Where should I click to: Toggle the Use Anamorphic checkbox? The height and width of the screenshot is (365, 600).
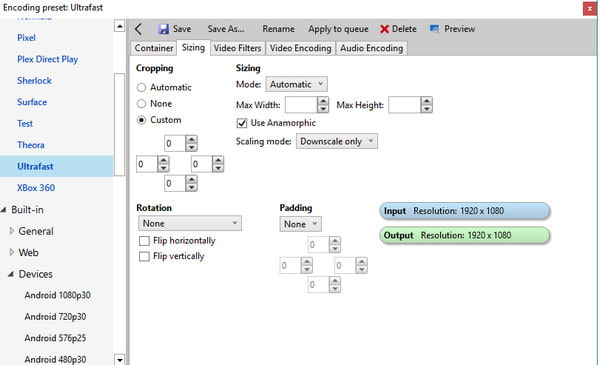point(241,123)
